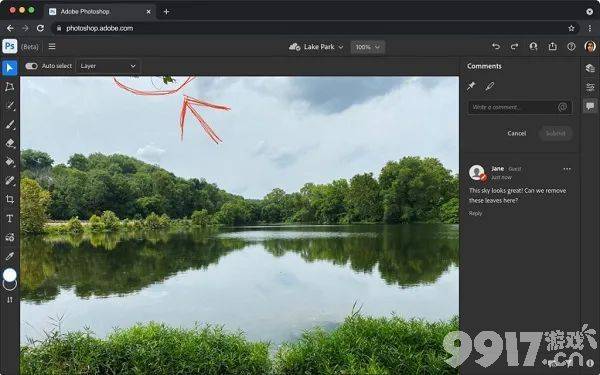The height and width of the screenshot is (375, 600).
Task: Click the Comments panel title
Action: (x=484, y=66)
